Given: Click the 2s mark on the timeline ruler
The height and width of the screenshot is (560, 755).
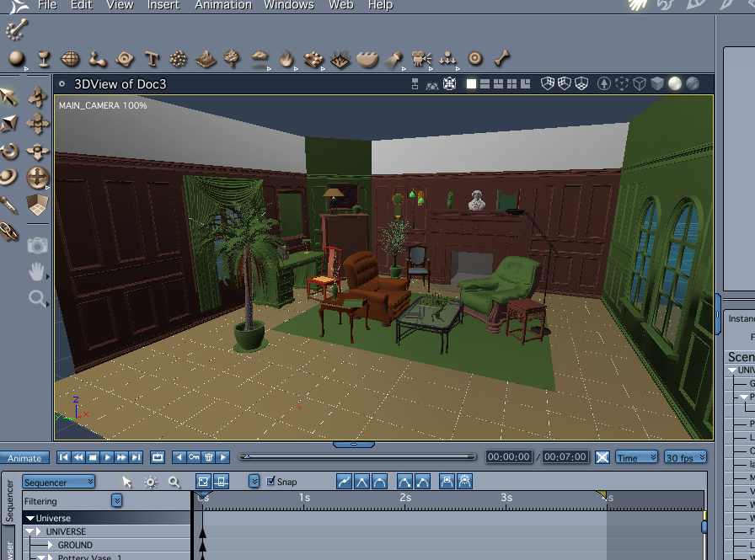Looking at the screenshot, I should 405,498.
